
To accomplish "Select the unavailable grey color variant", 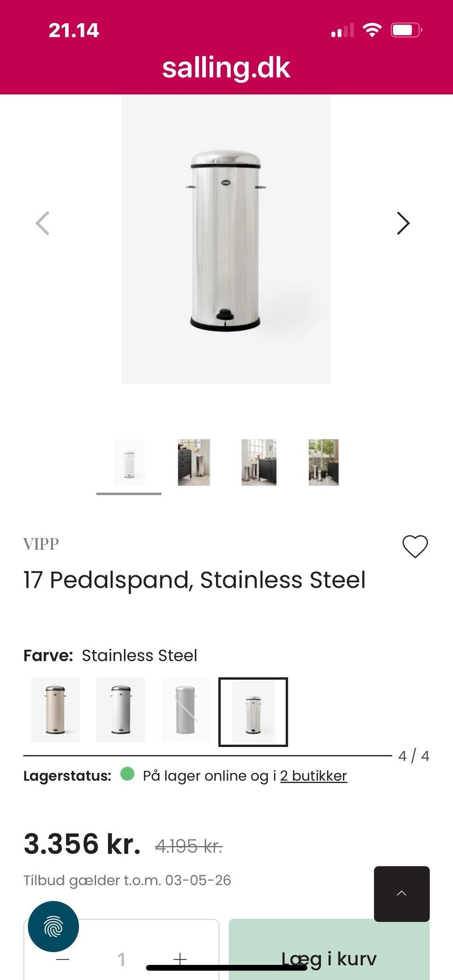I will (186, 710).
